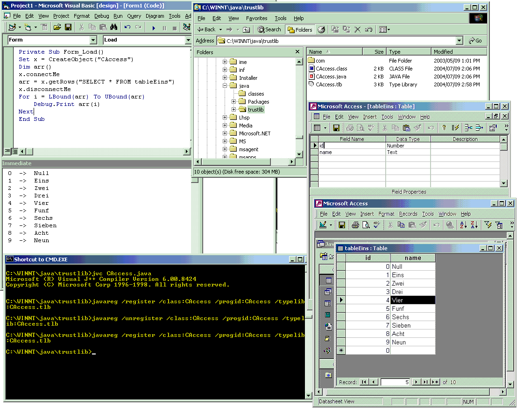The image size is (523, 420).
Task: Click the Insert Rows icon in table design
Action: point(468,127)
